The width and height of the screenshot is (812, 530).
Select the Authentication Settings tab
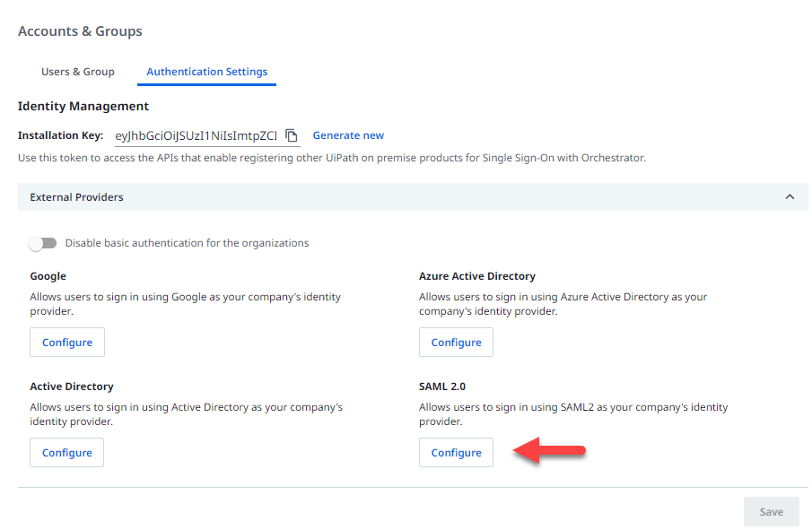[206, 72]
